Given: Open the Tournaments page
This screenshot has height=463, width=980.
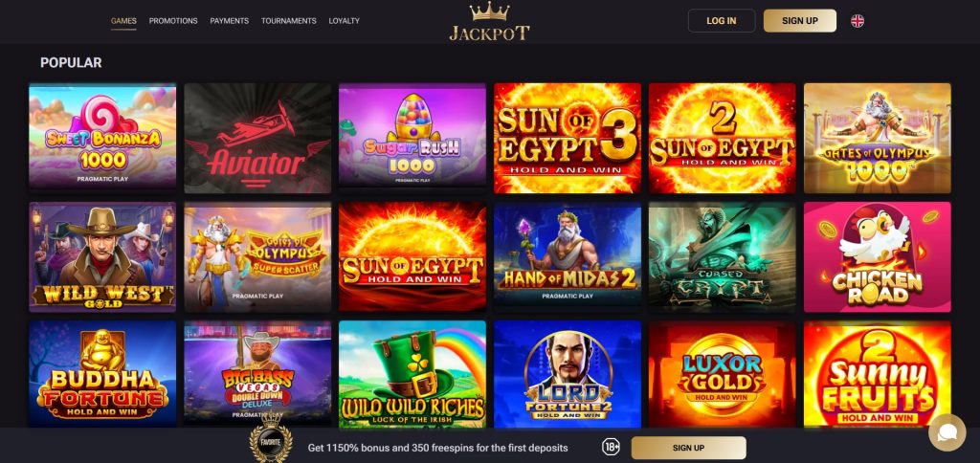Looking at the screenshot, I should pyautogui.click(x=289, y=21).
